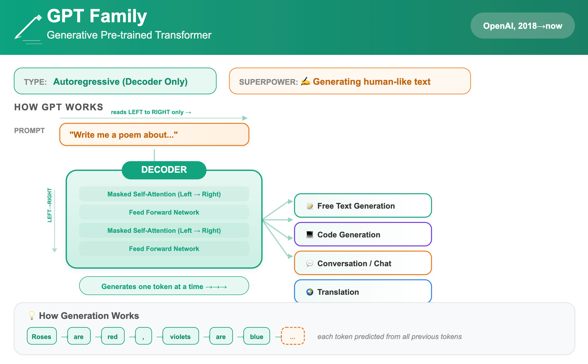The image size is (588, 364).
Task: Click the comma token
Action: point(143,336)
